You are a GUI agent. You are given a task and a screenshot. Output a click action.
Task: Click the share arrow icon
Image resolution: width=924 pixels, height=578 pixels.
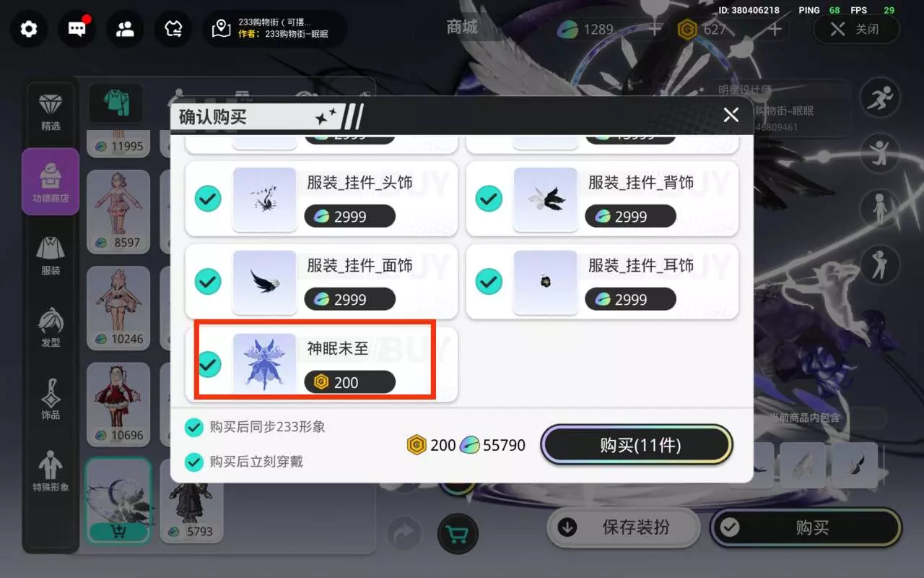405,535
